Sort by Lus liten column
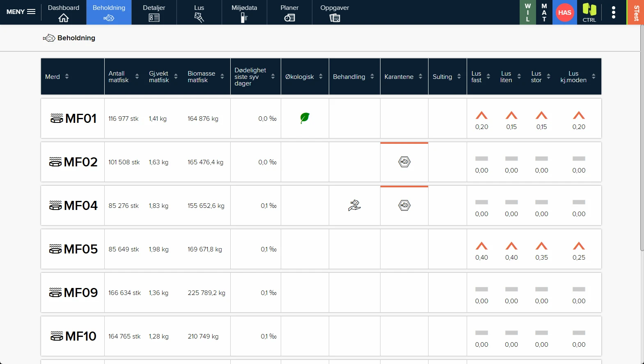The image size is (644, 364). click(519, 76)
